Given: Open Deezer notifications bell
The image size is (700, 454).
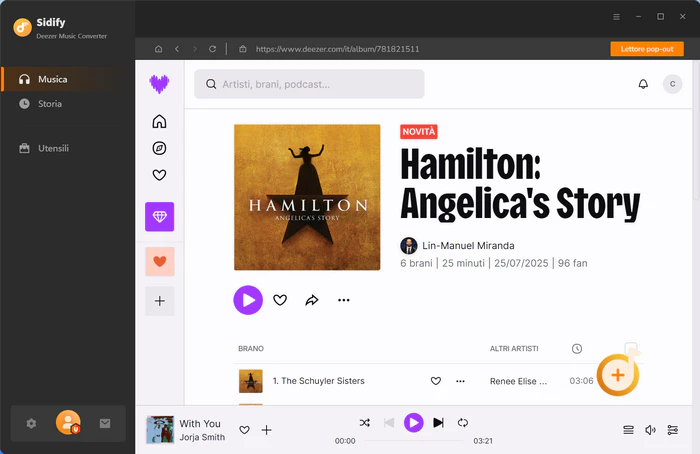Looking at the screenshot, I should coord(643,84).
